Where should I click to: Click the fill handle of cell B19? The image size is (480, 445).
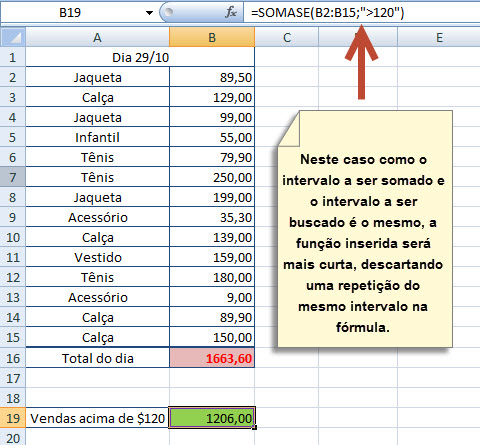255,428
